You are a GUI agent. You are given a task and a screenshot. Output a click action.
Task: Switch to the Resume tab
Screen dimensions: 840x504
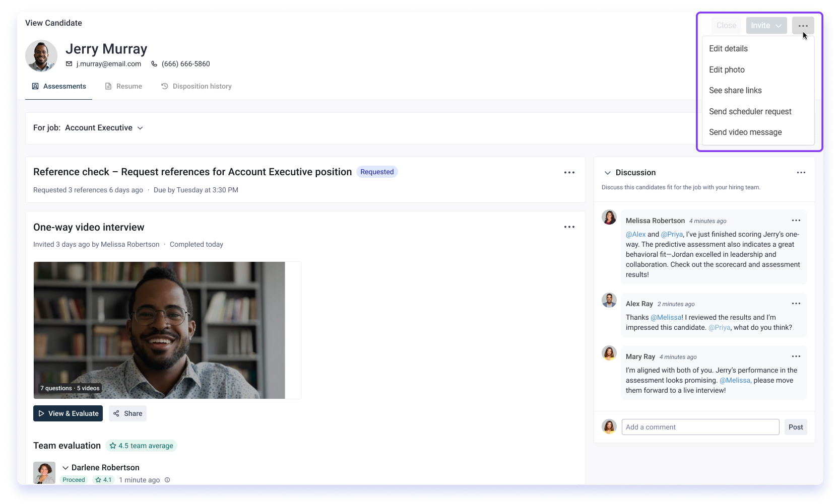click(x=123, y=87)
